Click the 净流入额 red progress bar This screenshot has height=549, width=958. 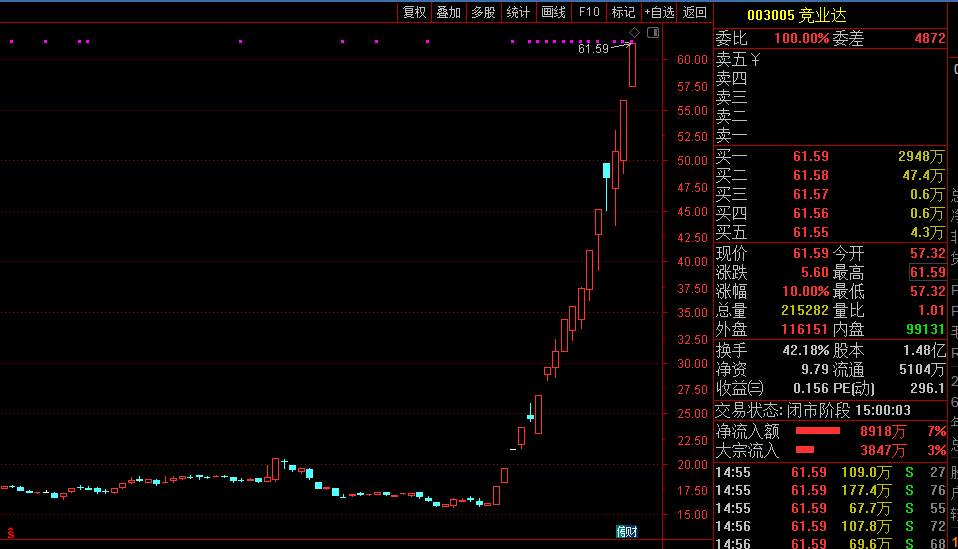coord(817,431)
